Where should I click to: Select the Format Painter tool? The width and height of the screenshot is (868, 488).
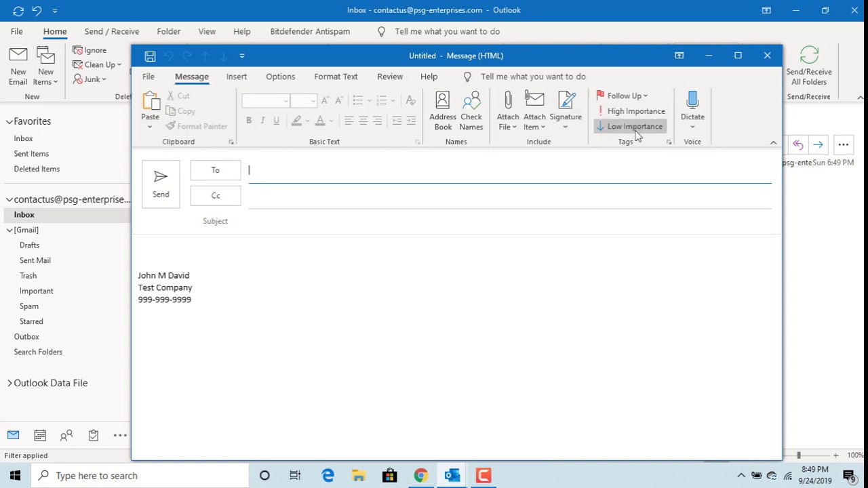[197, 126]
